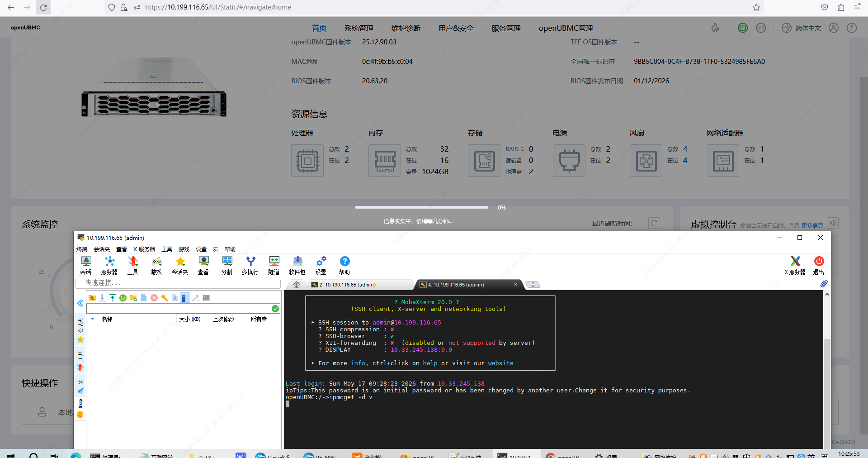The height and width of the screenshot is (458, 868).
Task: Open the 系统管理 navigation menu
Action: click(x=359, y=28)
